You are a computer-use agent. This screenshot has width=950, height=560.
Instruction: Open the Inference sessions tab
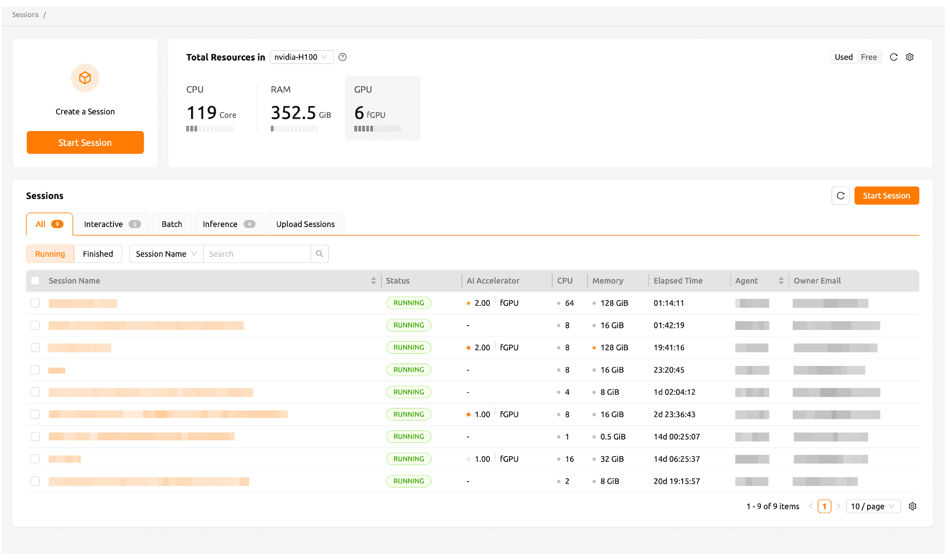coord(228,224)
